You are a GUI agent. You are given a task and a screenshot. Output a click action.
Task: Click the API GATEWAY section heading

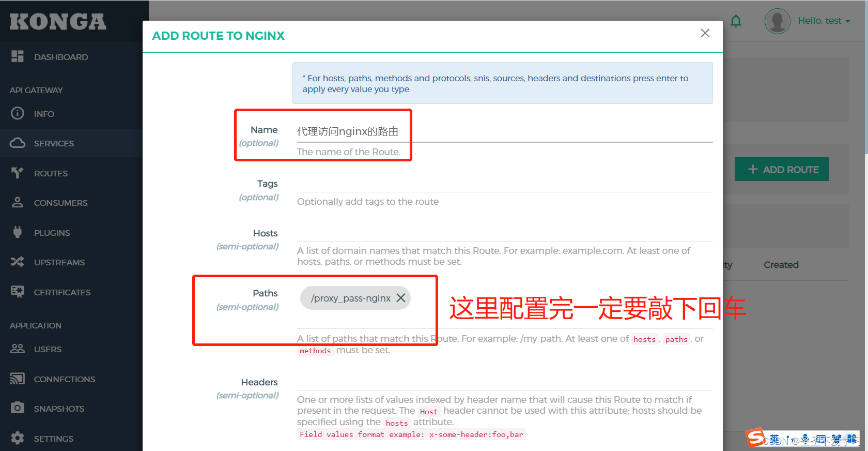coord(36,90)
